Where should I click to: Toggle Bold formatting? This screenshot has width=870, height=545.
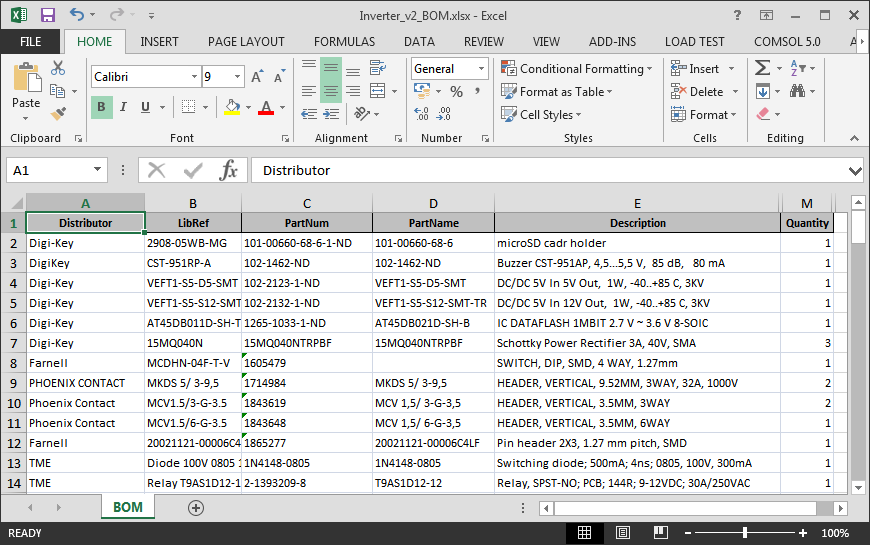pyautogui.click(x=101, y=107)
